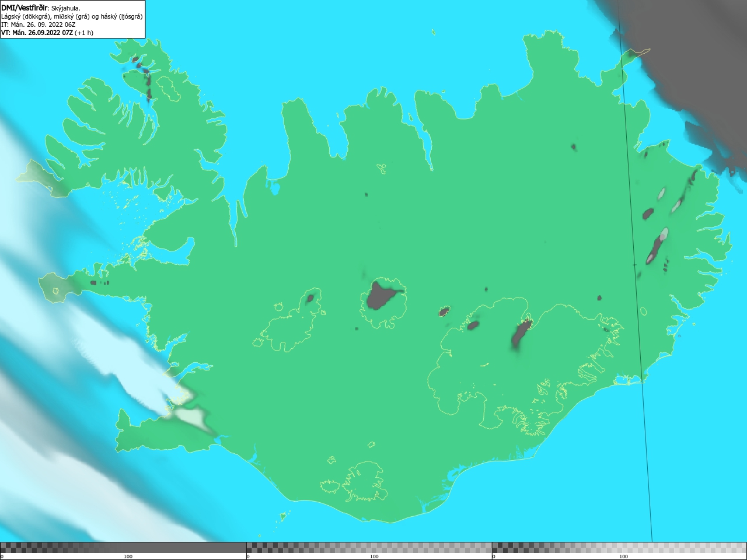Click the 'VT: Mán. 26.09.2022 07Z' line
This screenshot has width=747, height=560.
pyautogui.click(x=47, y=33)
